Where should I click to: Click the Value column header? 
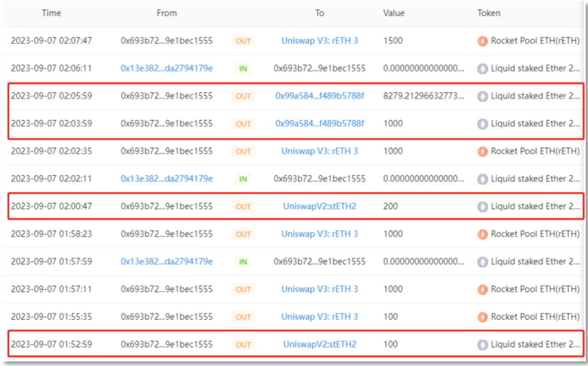coord(394,13)
